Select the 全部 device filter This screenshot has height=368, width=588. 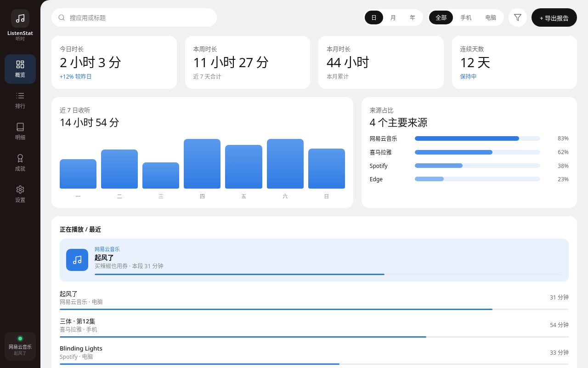coord(441,17)
